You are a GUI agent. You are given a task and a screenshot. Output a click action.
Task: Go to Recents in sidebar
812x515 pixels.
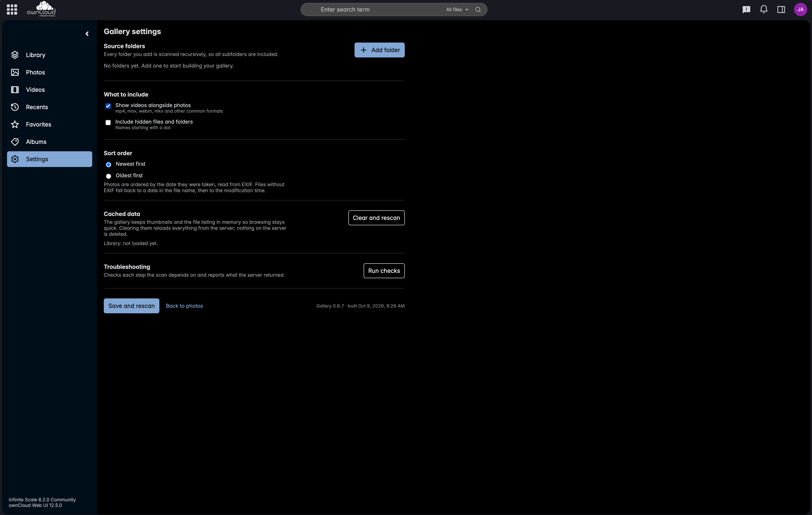pyautogui.click(x=50, y=107)
